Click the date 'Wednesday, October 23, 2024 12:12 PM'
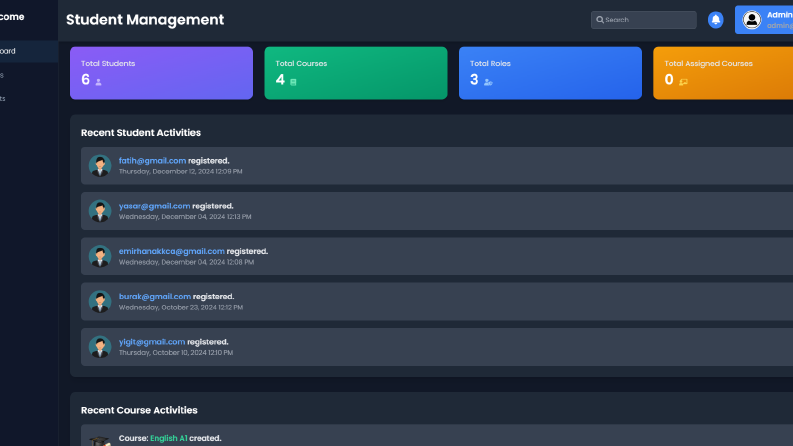Viewport: 793px width, 446px height. pyautogui.click(x=181, y=307)
